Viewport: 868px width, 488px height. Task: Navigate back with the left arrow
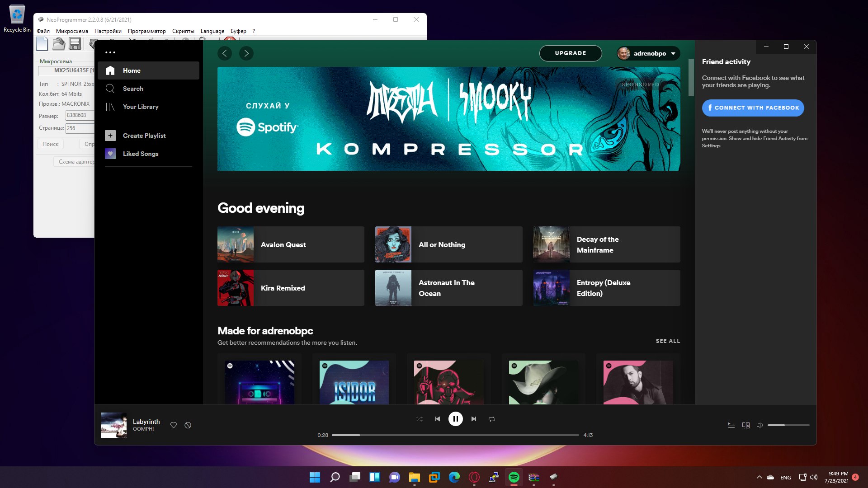(x=225, y=53)
